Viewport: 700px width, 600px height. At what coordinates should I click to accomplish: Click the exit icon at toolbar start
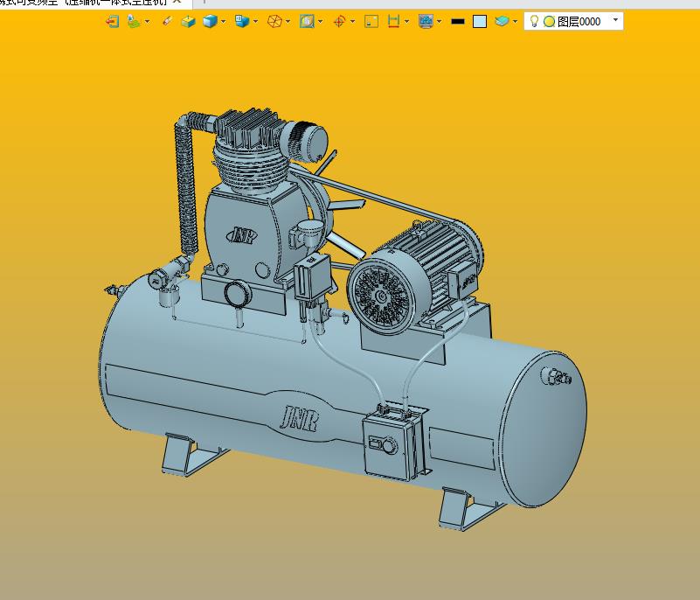pyautogui.click(x=112, y=21)
